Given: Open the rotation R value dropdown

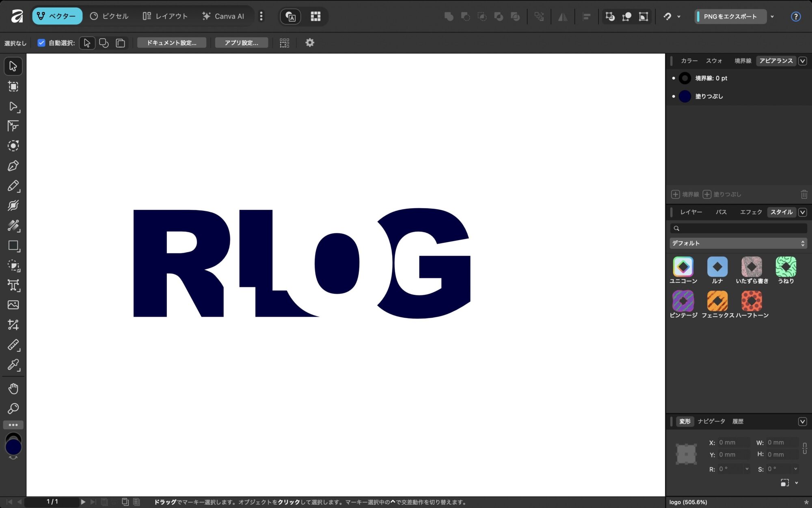Looking at the screenshot, I should click(747, 469).
